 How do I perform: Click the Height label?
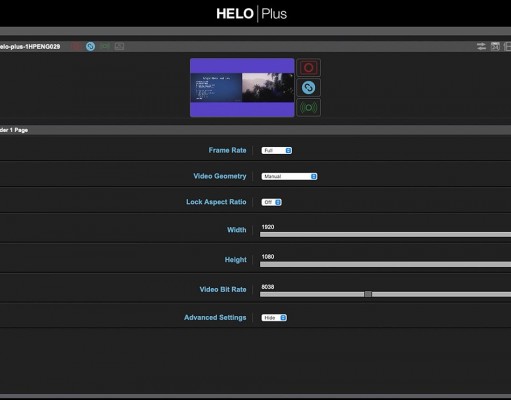click(236, 260)
